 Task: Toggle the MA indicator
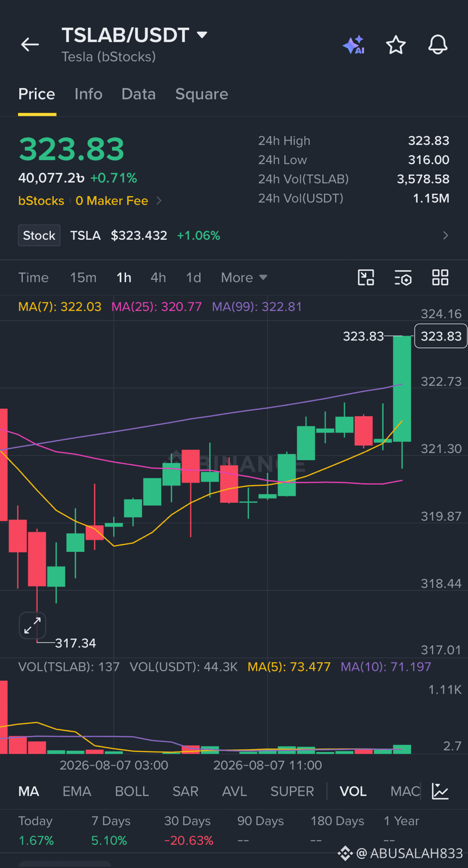(x=29, y=791)
